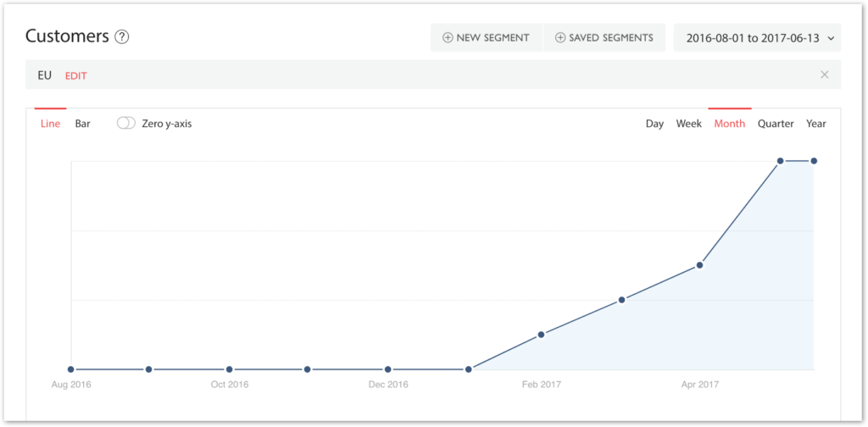The image size is (868, 427).
Task: Click the plus icon on SAVED SEGMENTS
Action: [x=560, y=37]
